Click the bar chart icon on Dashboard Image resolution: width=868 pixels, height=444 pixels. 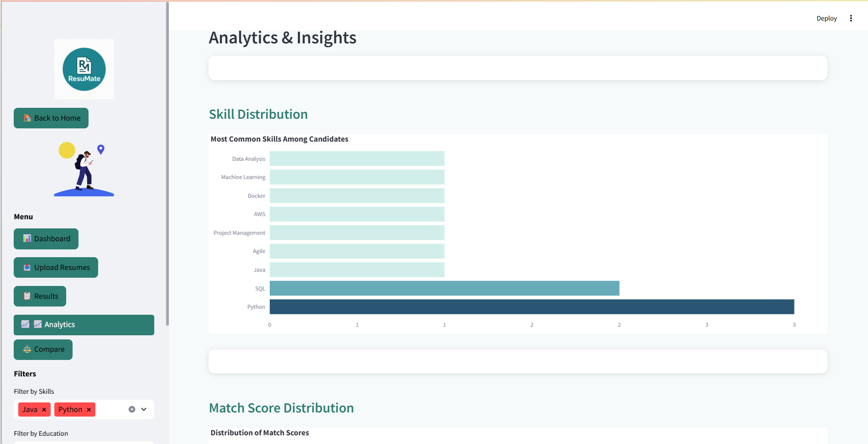click(27, 238)
